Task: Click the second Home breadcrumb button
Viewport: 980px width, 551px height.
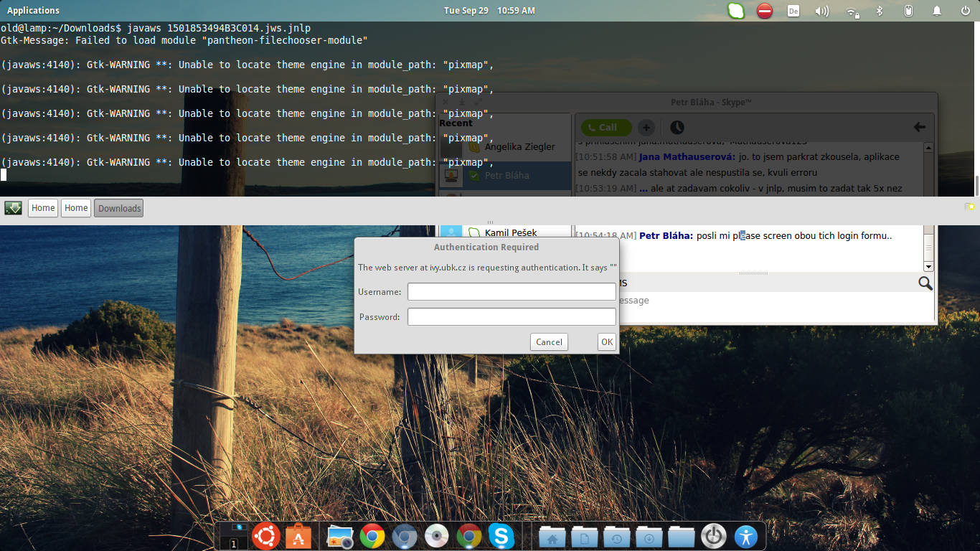Action: (76, 208)
